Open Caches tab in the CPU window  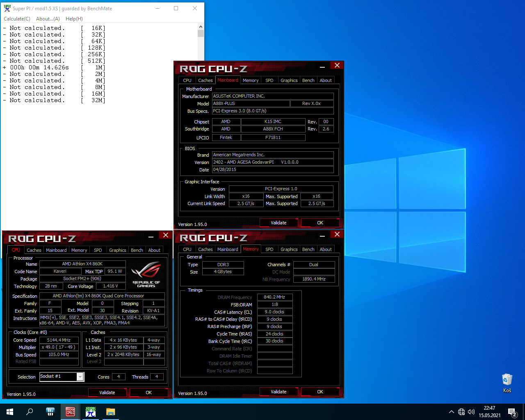tap(34, 250)
